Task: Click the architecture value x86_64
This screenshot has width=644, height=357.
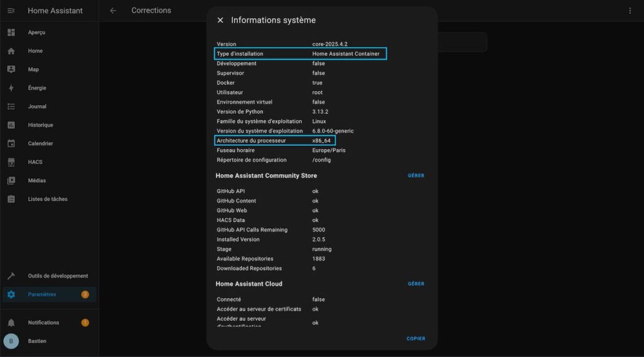Action: pos(321,140)
